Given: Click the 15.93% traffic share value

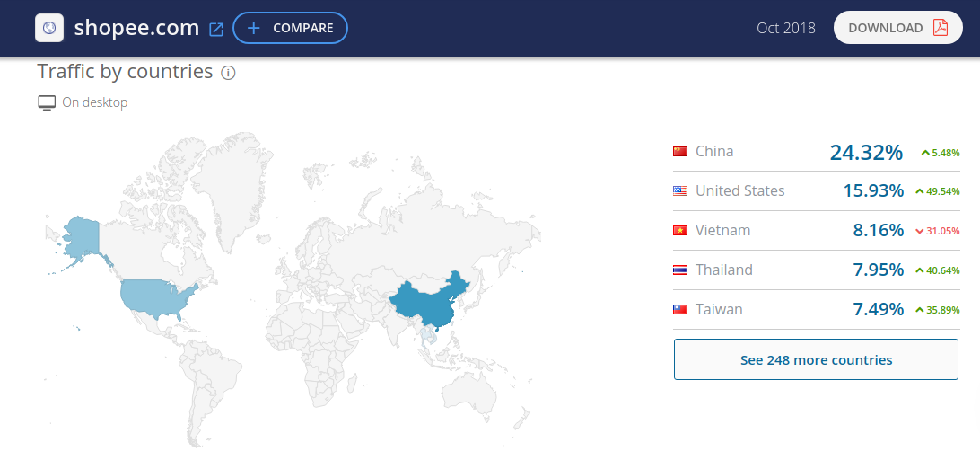Looking at the screenshot, I should pyautogui.click(x=873, y=190).
